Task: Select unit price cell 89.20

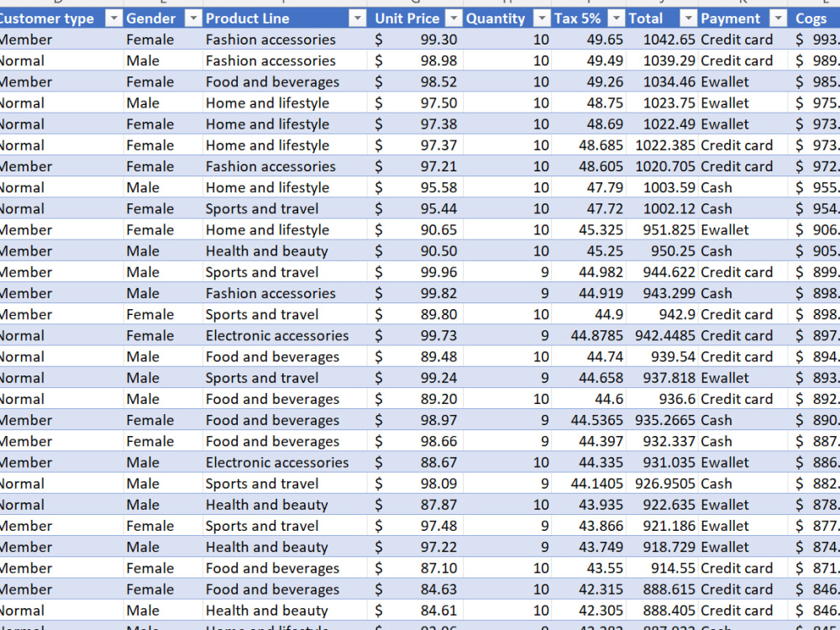Action: pos(415,399)
